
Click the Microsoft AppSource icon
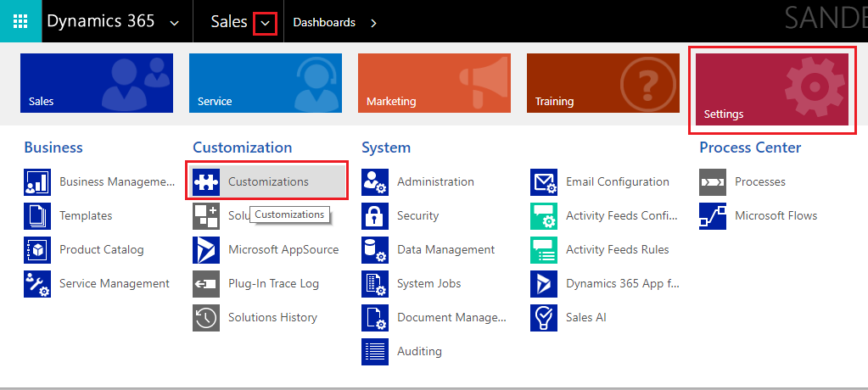point(206,249)
